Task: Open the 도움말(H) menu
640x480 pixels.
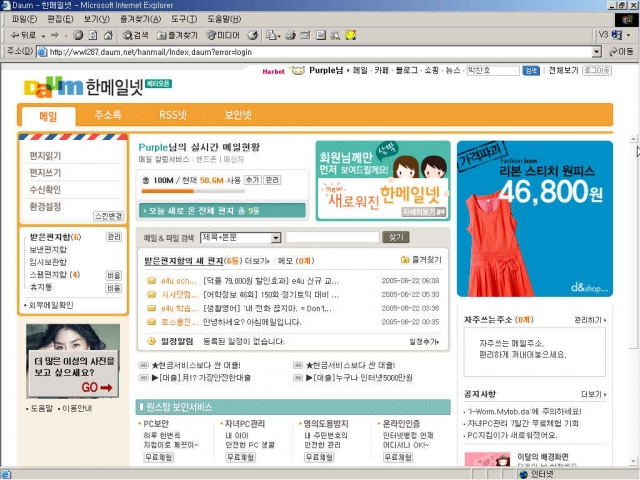Action: [224, 19]
